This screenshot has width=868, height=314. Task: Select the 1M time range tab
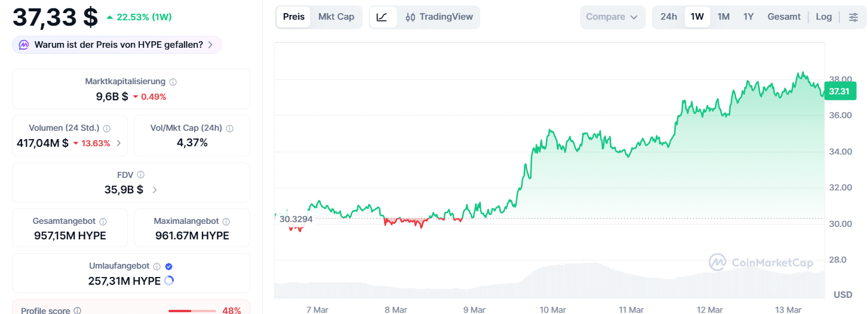point(723,17)
